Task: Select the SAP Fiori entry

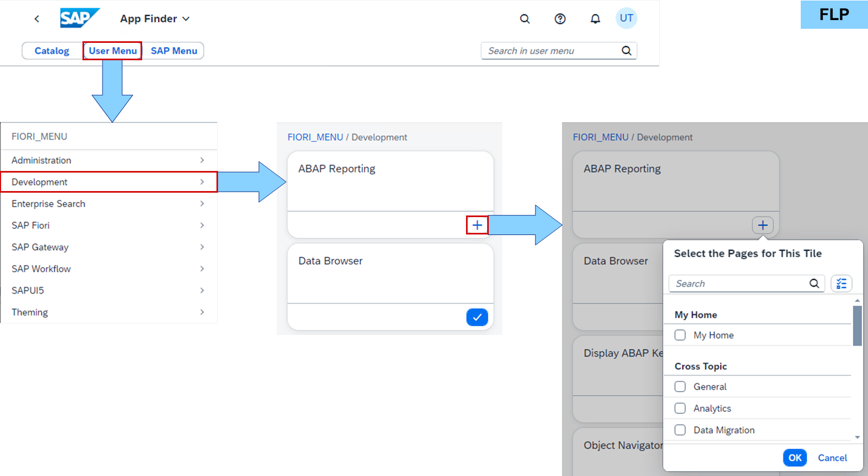Action: tap(108, 225)
